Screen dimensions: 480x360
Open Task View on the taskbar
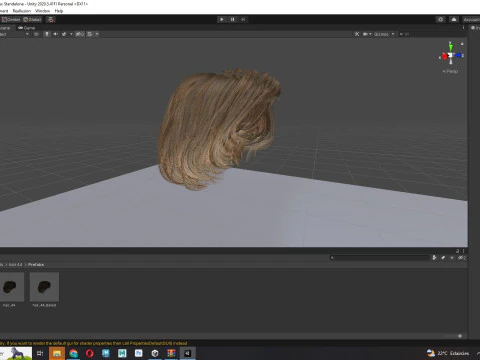pos(40,353)
